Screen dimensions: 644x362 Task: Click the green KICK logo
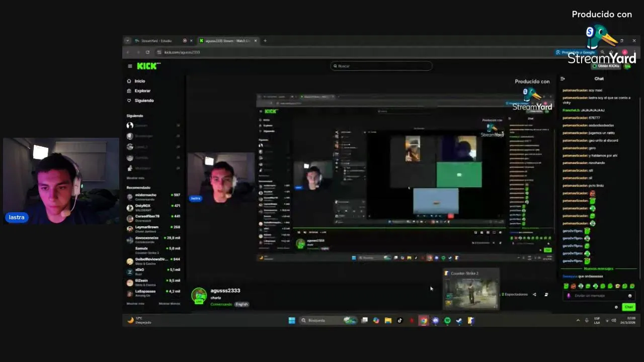point(148,66)
